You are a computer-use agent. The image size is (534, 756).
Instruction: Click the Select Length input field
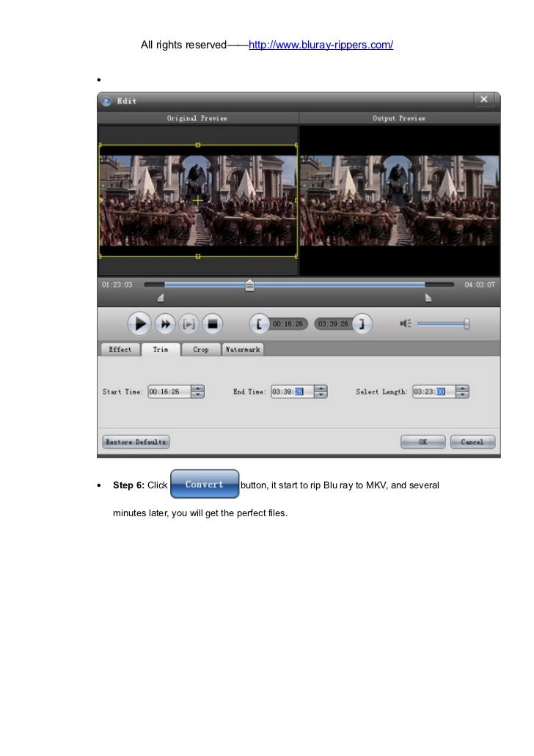point(434,392)
